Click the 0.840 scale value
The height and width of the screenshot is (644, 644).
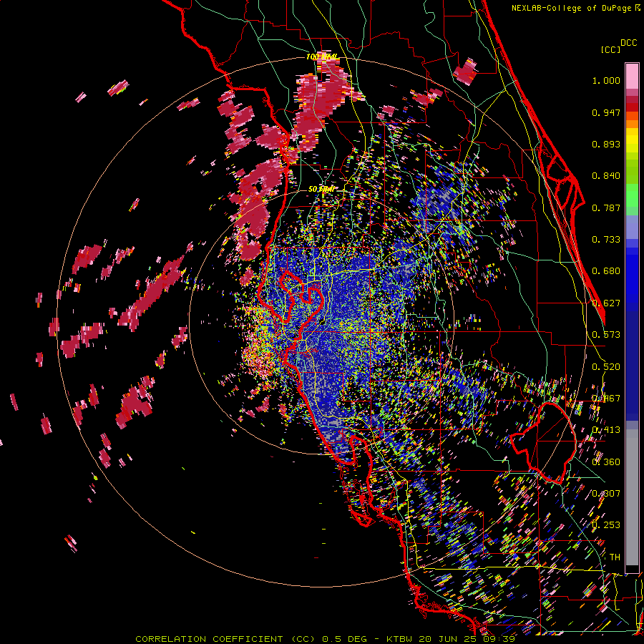tap(606, 176)
